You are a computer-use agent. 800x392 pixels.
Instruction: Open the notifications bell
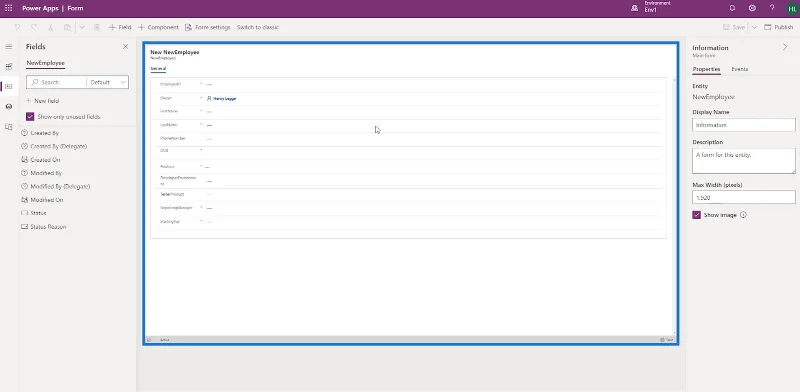tap(732, 8)
